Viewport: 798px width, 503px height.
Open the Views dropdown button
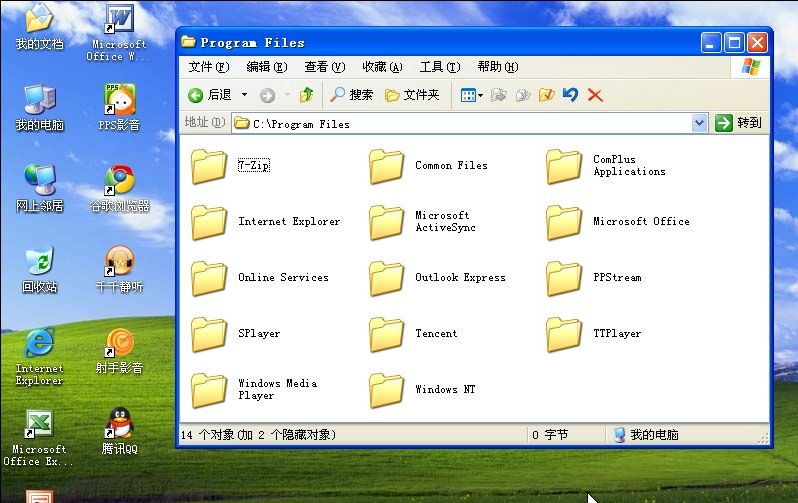click(471, 95)
